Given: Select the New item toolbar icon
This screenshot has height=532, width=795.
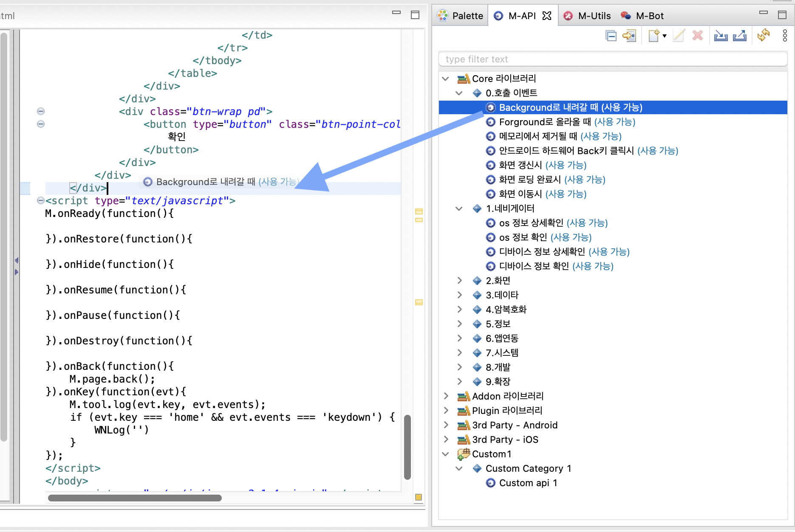Looking at the screenshot, I should click(654, 36).
